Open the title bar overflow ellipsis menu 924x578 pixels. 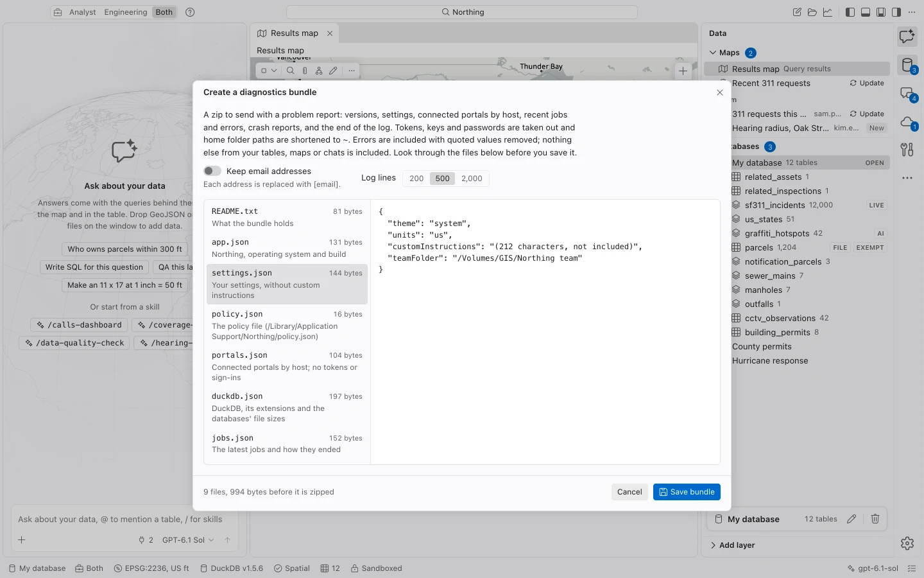(912, 12)
